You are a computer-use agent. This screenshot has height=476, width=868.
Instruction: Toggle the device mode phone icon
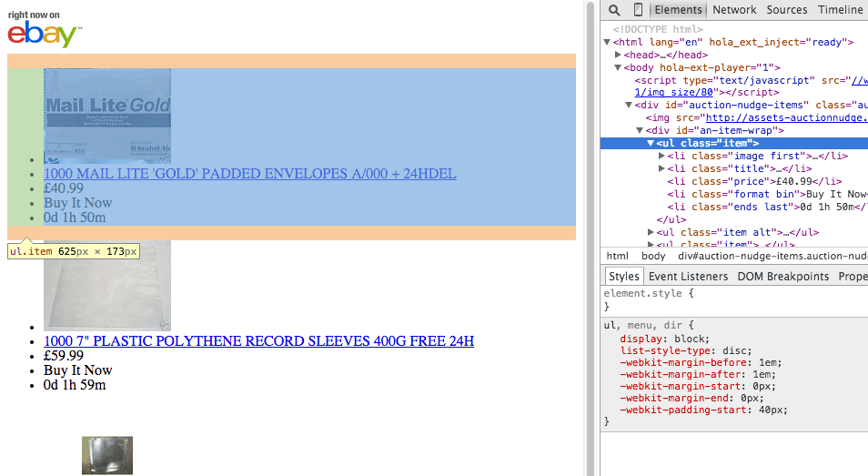click(x=638, y=10)
